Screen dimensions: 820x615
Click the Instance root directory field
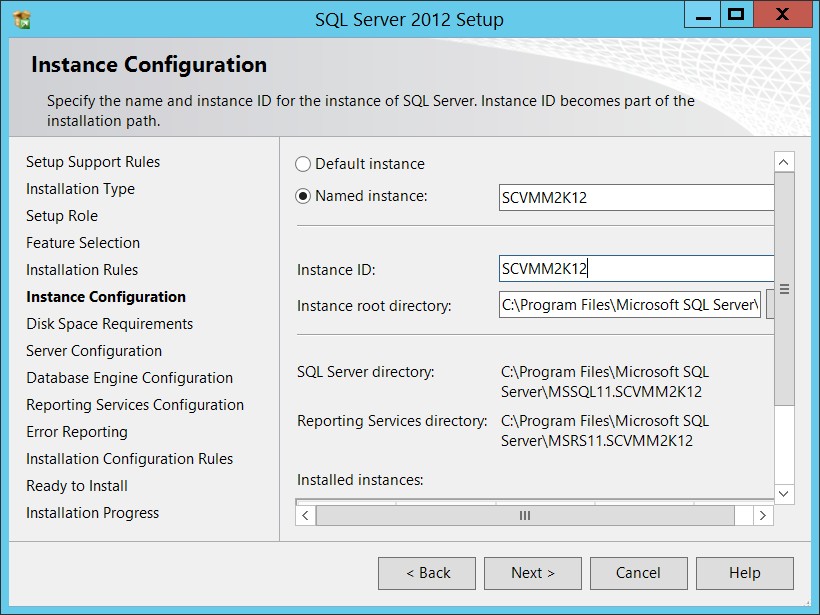tap(630, 305)
